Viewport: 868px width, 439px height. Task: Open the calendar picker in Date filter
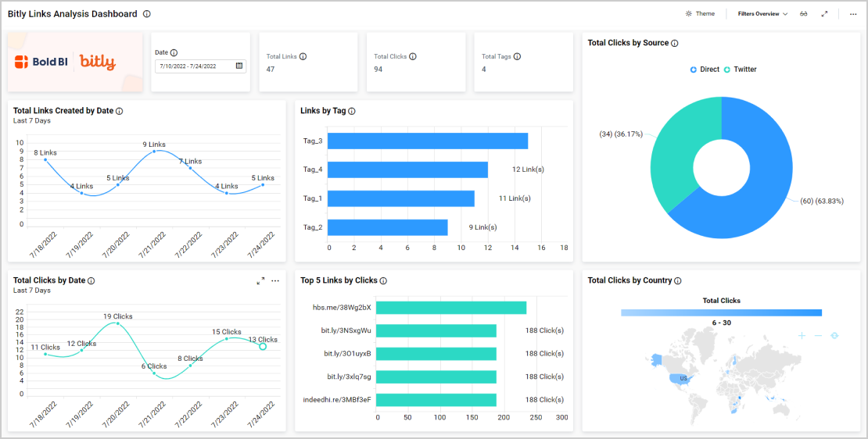pyautogui.click(x=239, y=66)
